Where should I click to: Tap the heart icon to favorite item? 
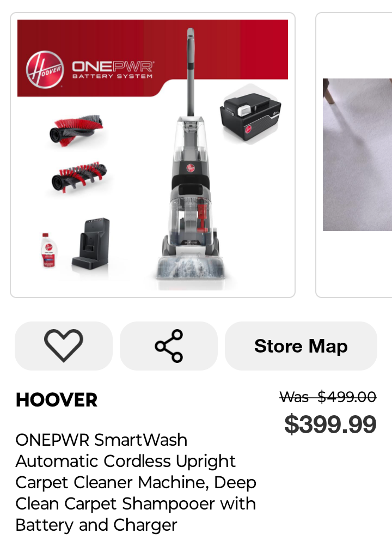pos(64,346)
